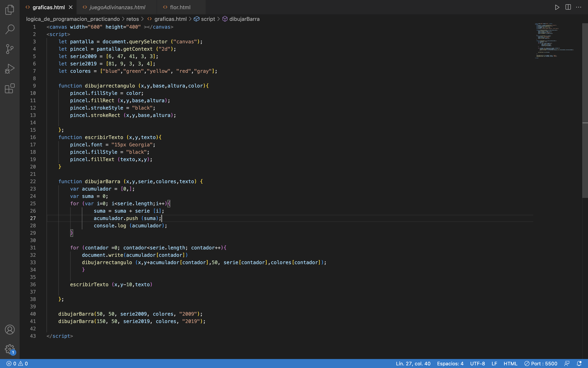Viewport: 588px width, 368px height.
Task: Select the graficas.html tab
Action: pyautogui.click(x=49, y=7)
